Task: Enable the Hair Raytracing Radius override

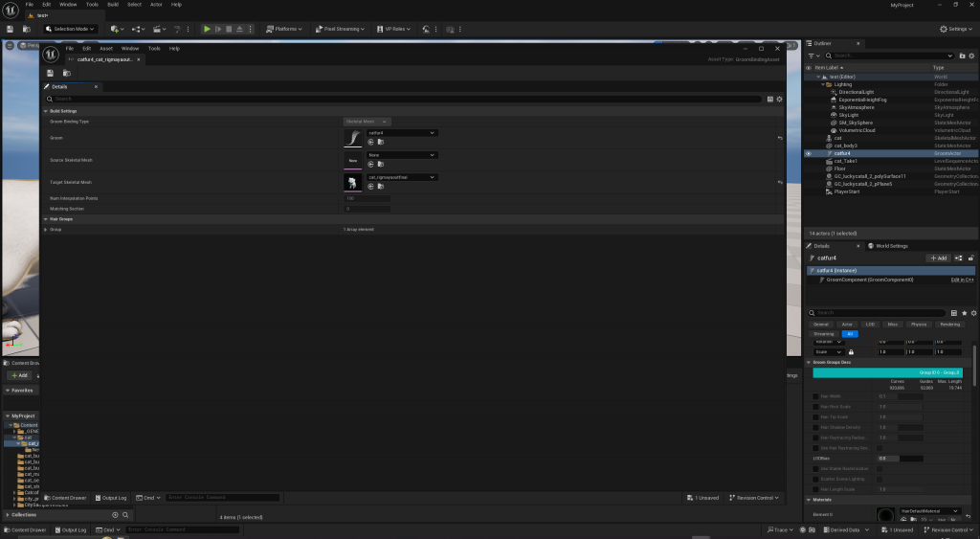Action: pos(815,438)
